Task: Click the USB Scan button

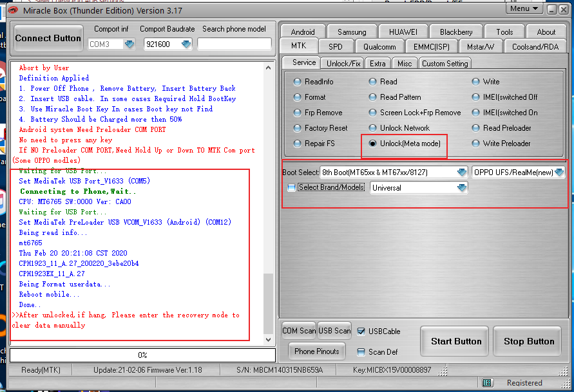Action: point(334,331)
